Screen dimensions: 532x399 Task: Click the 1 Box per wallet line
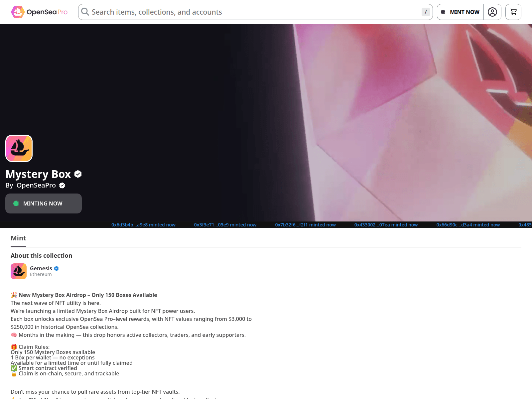[x=53, y=357]
